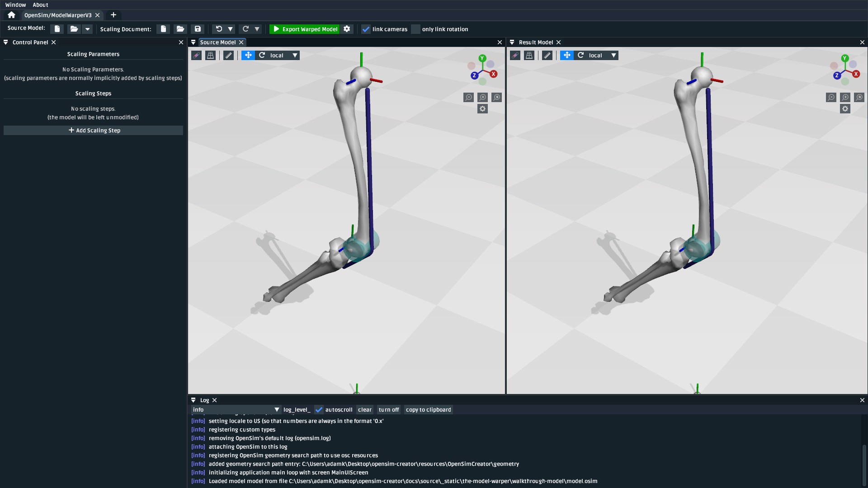Align Source Model view to X axis

pyautogui.click(x=494, y=74)
